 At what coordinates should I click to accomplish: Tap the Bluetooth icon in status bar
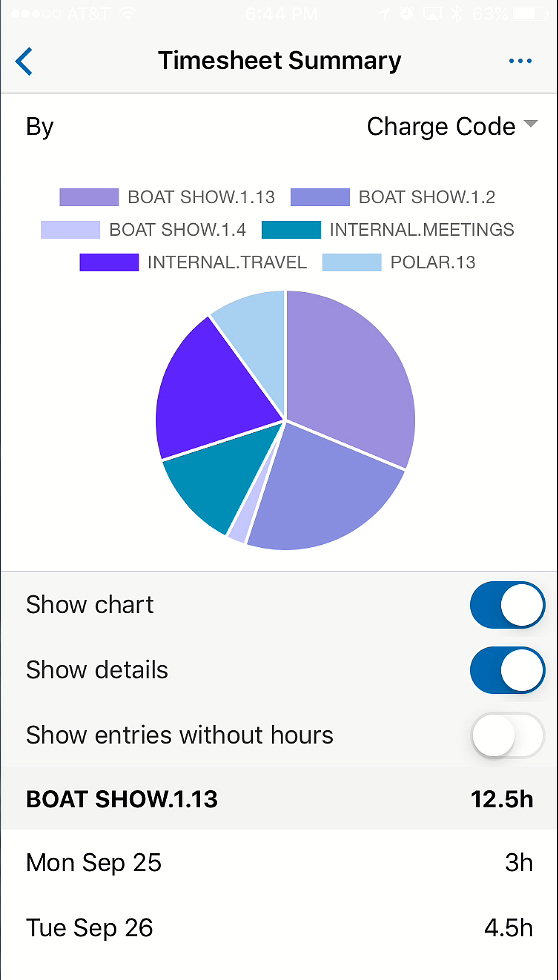(457, 14)
